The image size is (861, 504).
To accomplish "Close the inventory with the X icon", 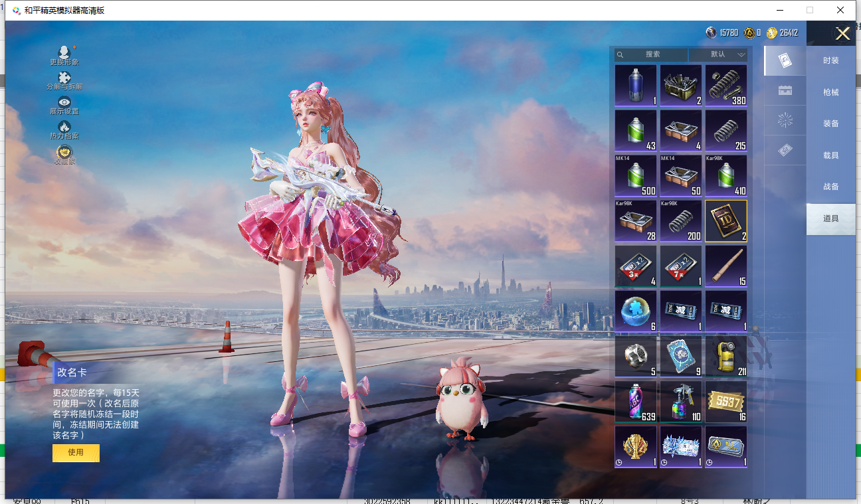I will click(842, 34).
